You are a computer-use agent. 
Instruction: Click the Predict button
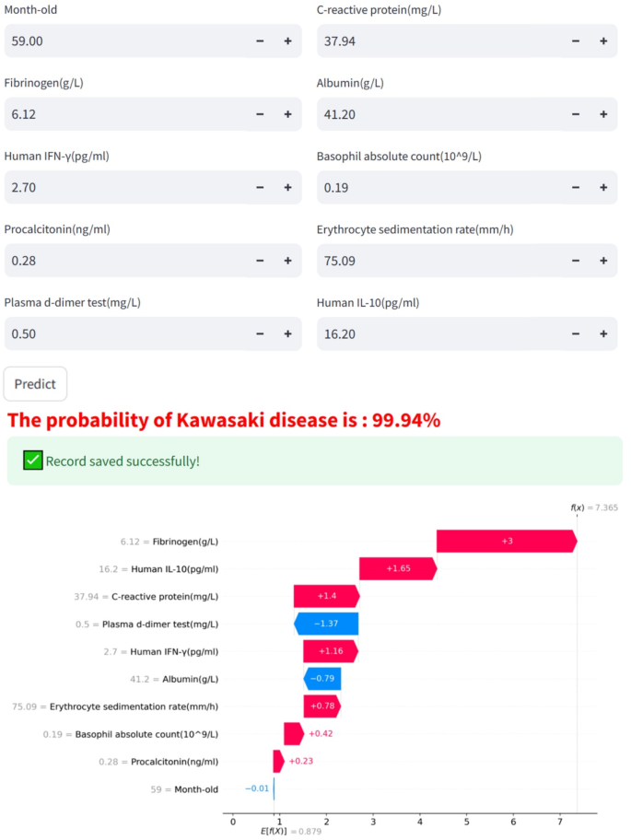pyautogui.click(x=35, y=384)
